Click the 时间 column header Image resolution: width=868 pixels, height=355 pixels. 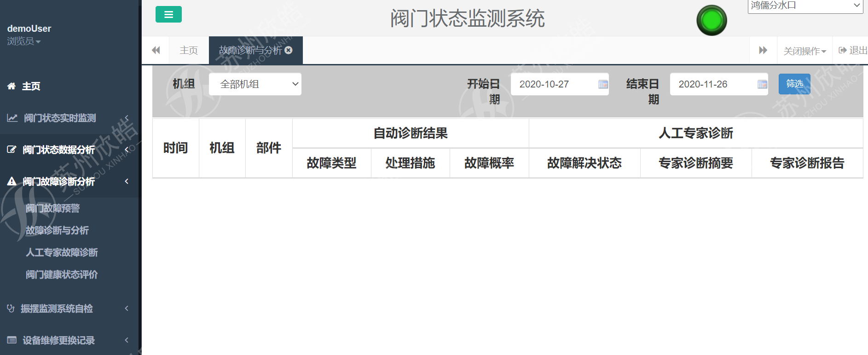point(175,148)
